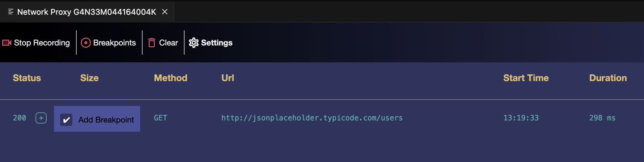Click the Duration column header
The height and width of the screenshot is (162, 644).
(608, 78)
